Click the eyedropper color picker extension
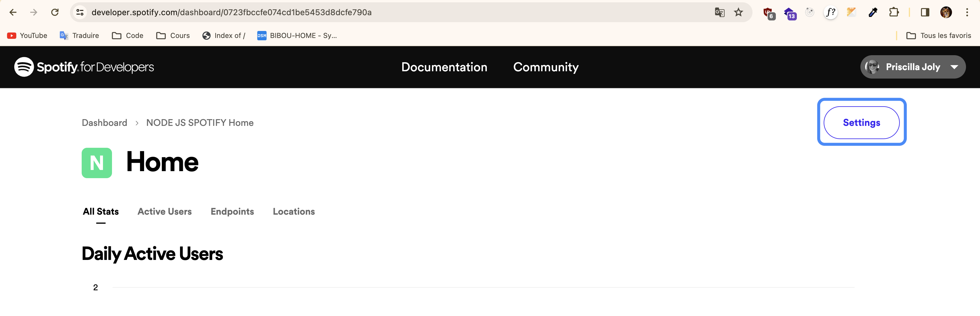This screenshot has width=980, height=316. point(873,12)
